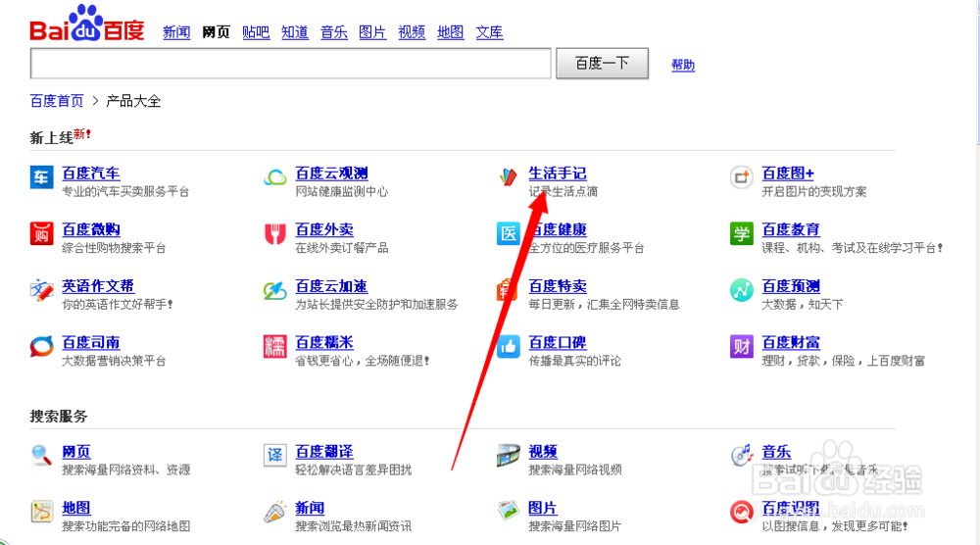Image resolution: width=980 pixels, height=545 pixels.
Task: Open the 英语作文帮 link
Action: pyautogui.click(x=98, y=285)
